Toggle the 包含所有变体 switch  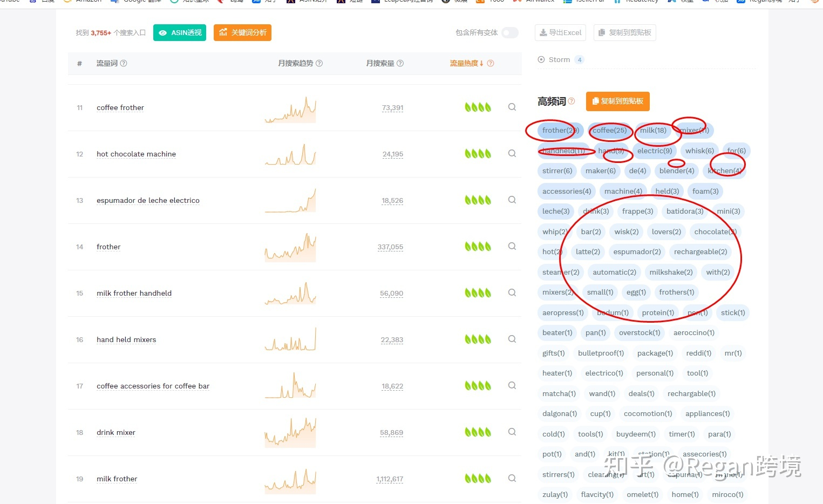(x=509, y=32)
